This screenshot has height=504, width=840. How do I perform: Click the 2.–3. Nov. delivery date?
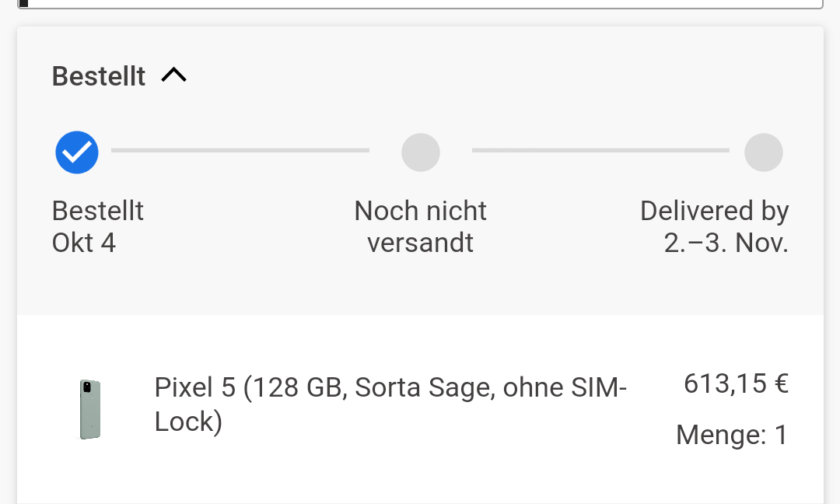pyautogui.click(x=726, y=243)
